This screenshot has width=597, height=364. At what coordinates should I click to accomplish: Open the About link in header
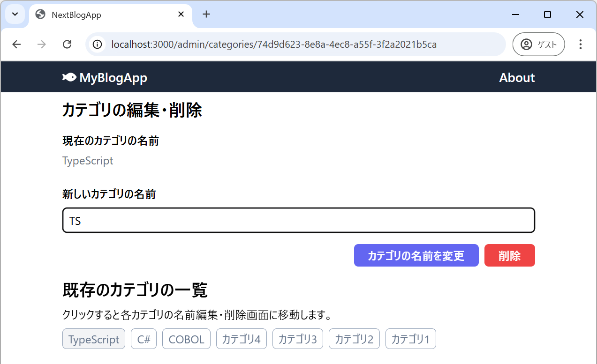coord(517,78)
